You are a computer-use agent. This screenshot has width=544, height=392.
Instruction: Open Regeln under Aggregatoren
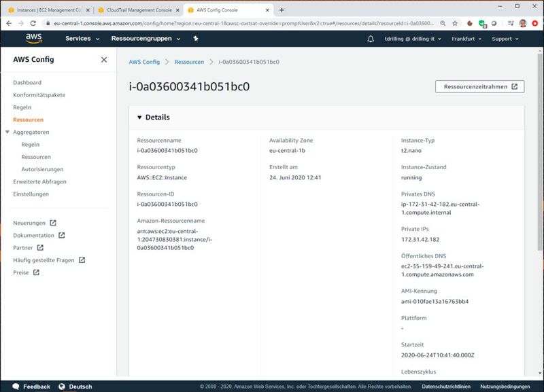click(30, 145)
